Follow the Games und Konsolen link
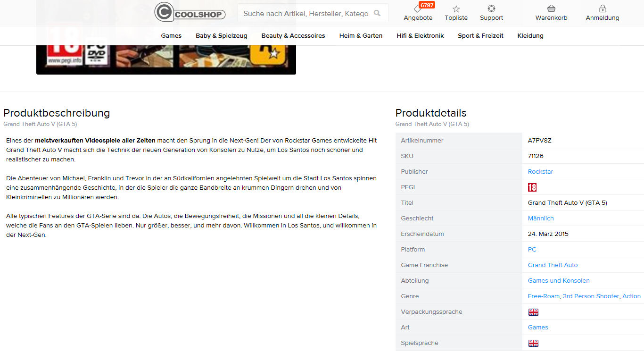Screen dimensions: 644x353 (559, 281)
